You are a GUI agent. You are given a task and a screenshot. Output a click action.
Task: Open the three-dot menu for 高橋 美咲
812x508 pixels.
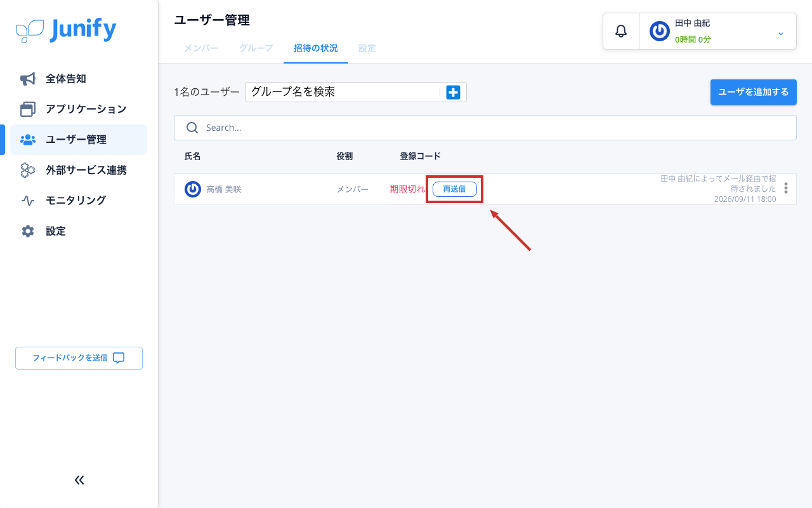coord(786,189)
